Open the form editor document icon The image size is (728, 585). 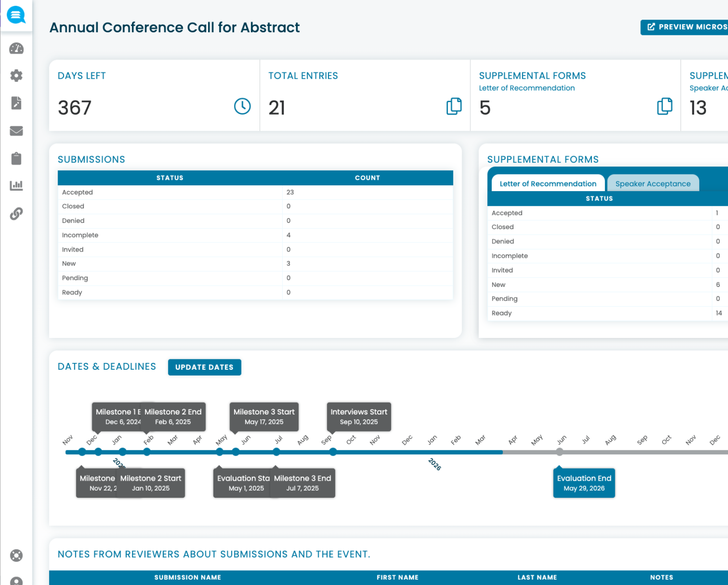16,103
